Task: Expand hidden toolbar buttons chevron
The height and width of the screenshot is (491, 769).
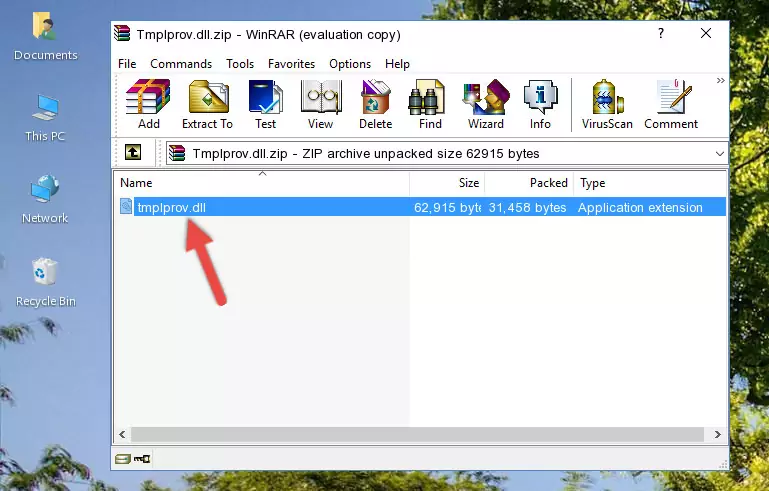Action: (720, 80)
